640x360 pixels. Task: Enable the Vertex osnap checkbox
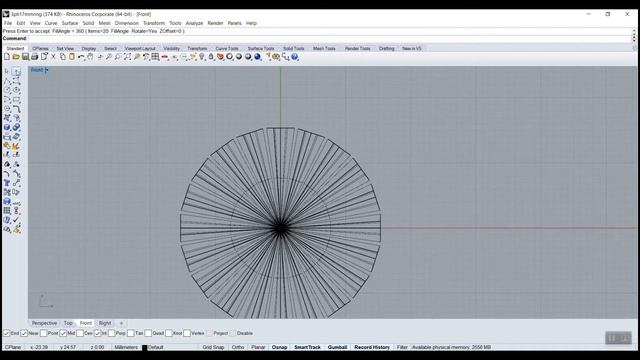coord(187,333)
